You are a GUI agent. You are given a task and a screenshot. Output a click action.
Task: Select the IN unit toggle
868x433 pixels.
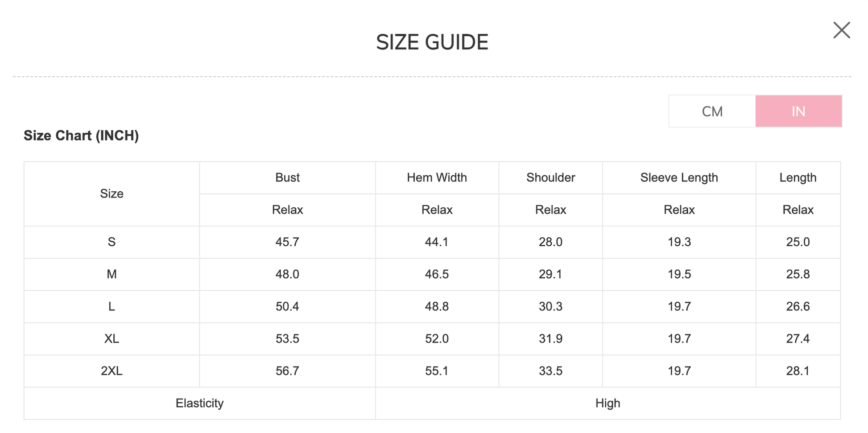coord(798,111)
